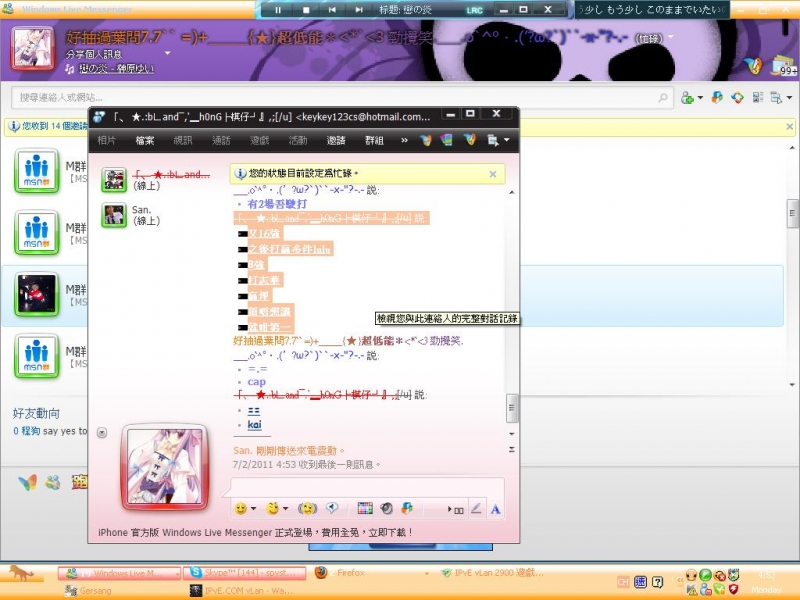
Task: Click the voice clip icon in chat toolbar
Action: coord(333,509)
